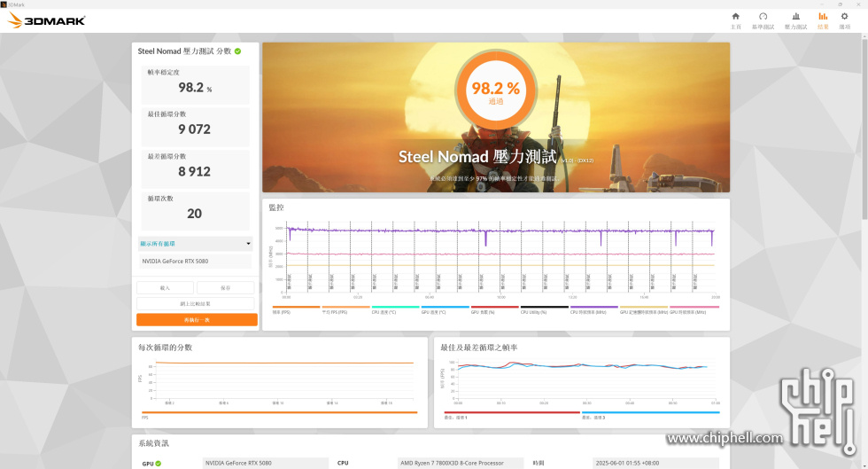
Task: Click the 幀率穩定度 label
Action: (163, 72)
